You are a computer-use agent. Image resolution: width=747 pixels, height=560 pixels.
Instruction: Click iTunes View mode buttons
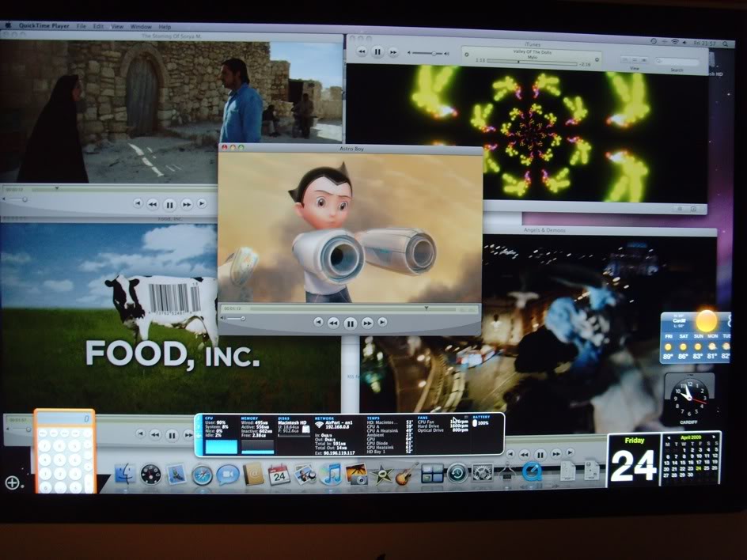634,60
